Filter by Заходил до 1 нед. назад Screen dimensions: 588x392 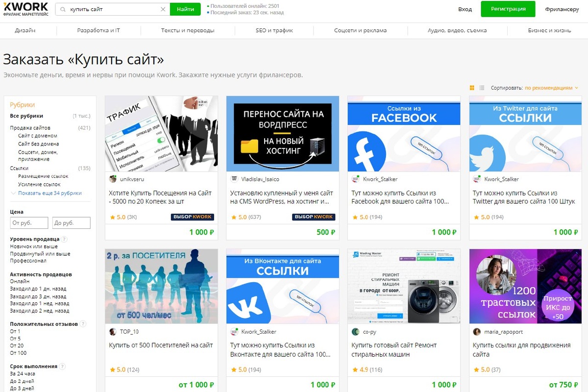coord(40,303)
